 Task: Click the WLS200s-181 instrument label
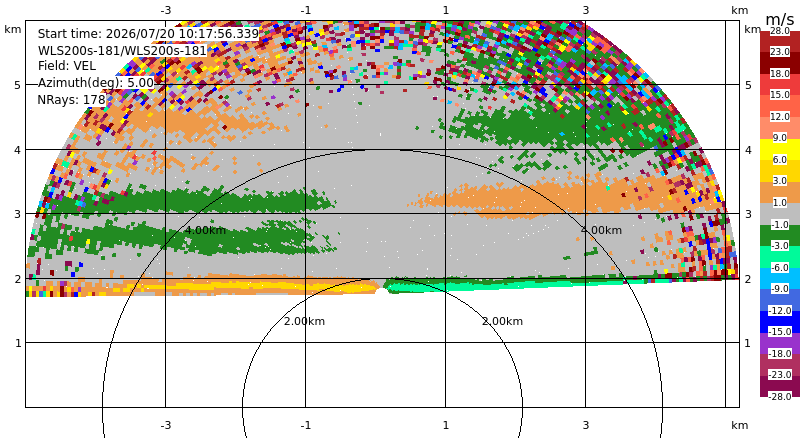tap(122, 51)
